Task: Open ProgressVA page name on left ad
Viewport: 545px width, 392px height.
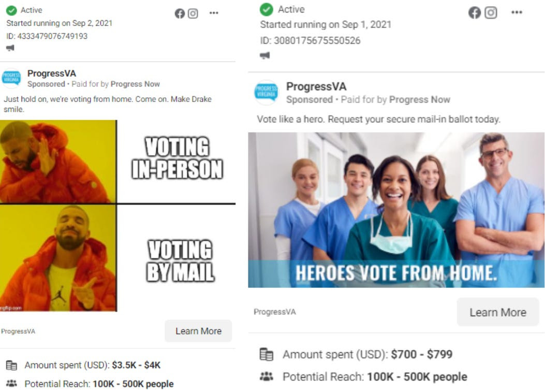Action: pos(51,74)
